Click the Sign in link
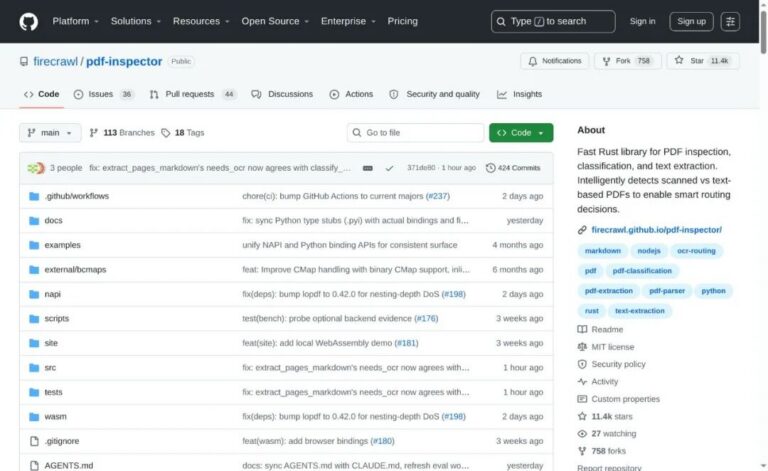Viewport: 768px width, 471px height. click(x=642, y=22)
